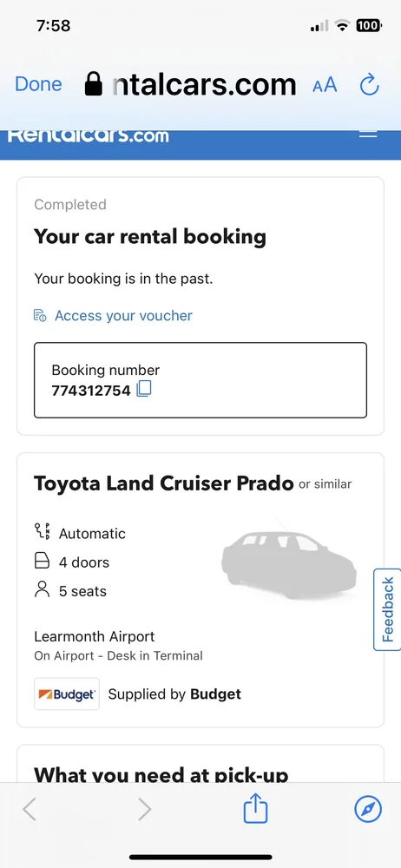Click the Rentalcars.com logo
This screenshot has height=868, width=401.
coord(89,136)
